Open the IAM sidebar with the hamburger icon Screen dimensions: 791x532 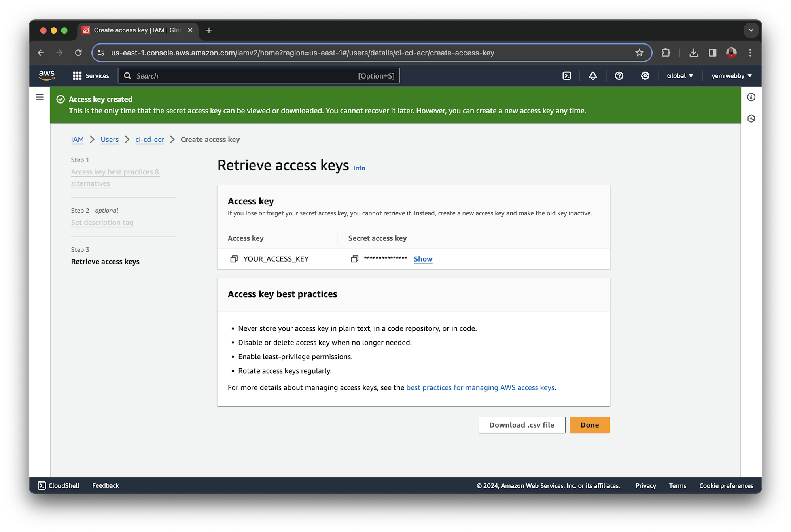pos(40,97)
